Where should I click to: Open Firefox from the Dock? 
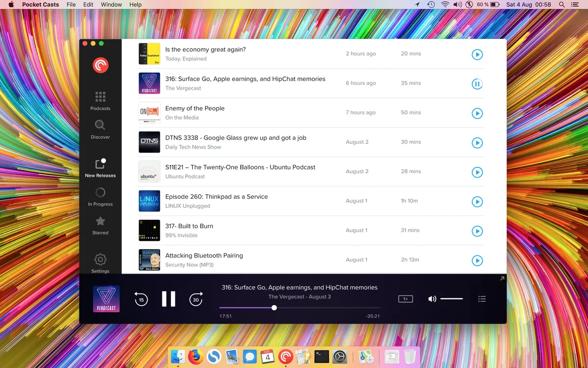point(196,356)
